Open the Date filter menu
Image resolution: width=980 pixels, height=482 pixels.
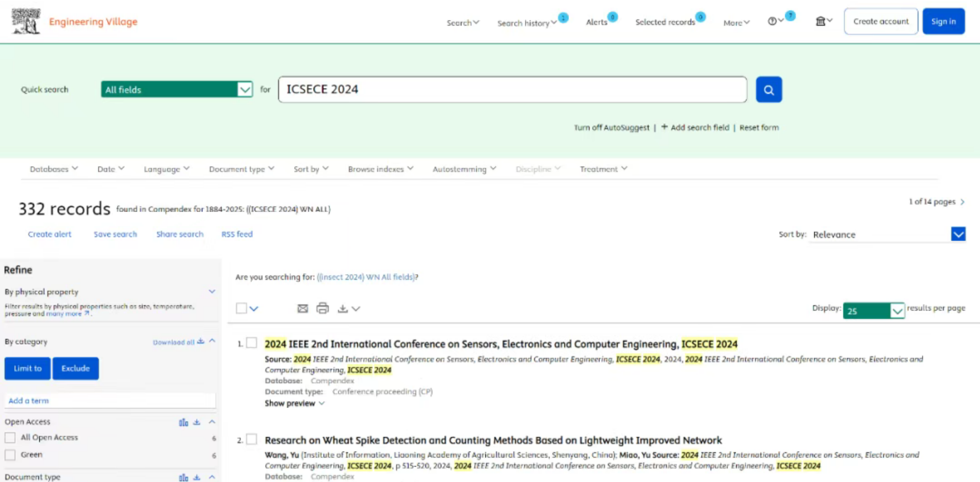(x=110, y=169)
